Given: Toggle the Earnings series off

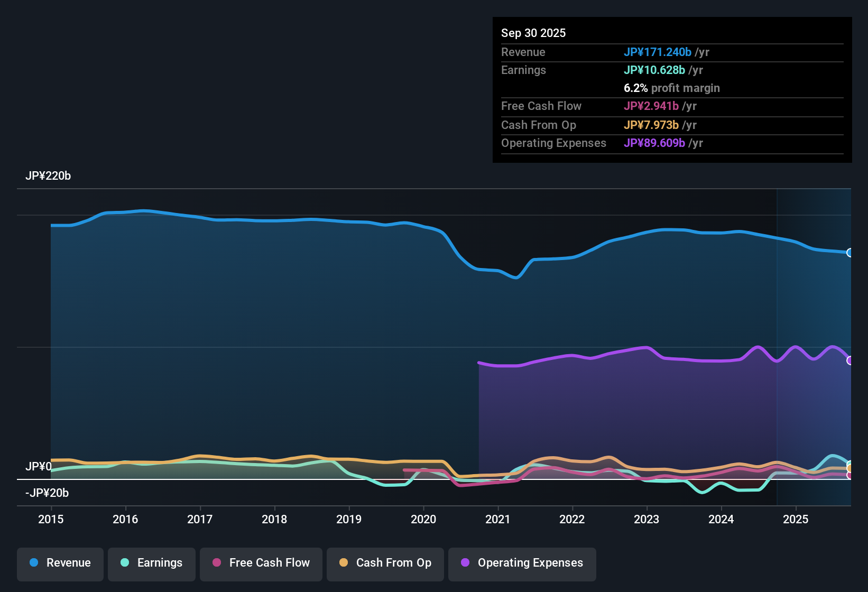Looking at the screenshot, I should 151,563.
